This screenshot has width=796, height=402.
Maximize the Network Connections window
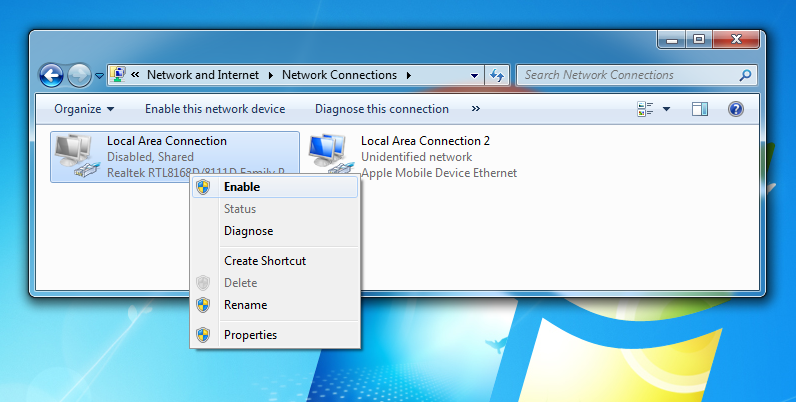(x=699, y=40)
